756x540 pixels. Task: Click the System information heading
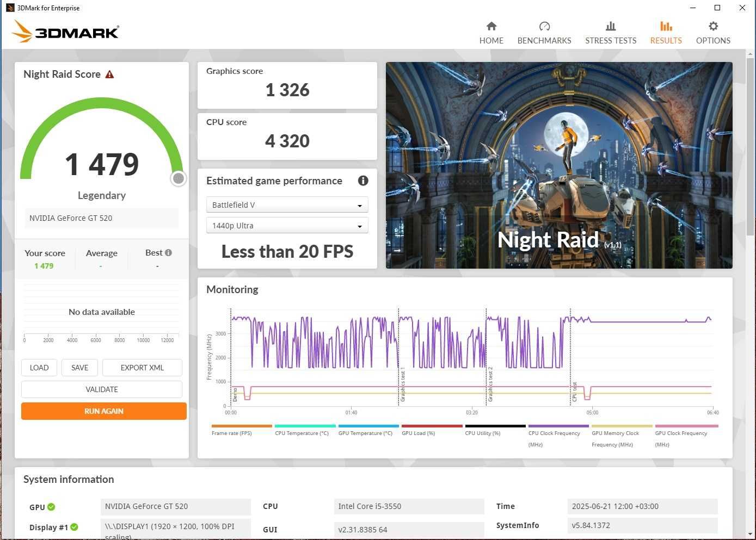pos(69,479)
